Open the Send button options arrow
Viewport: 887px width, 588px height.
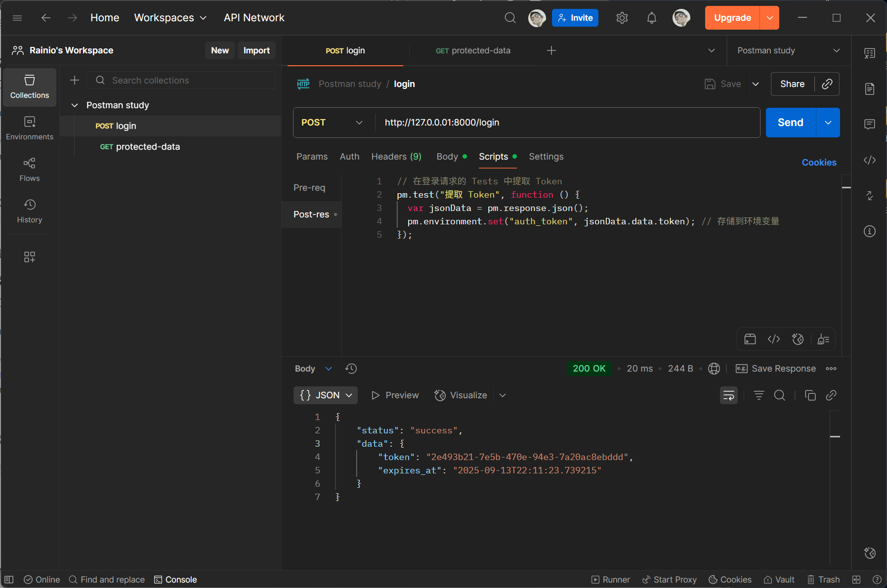pyautogui.click(x=828, y=123)
